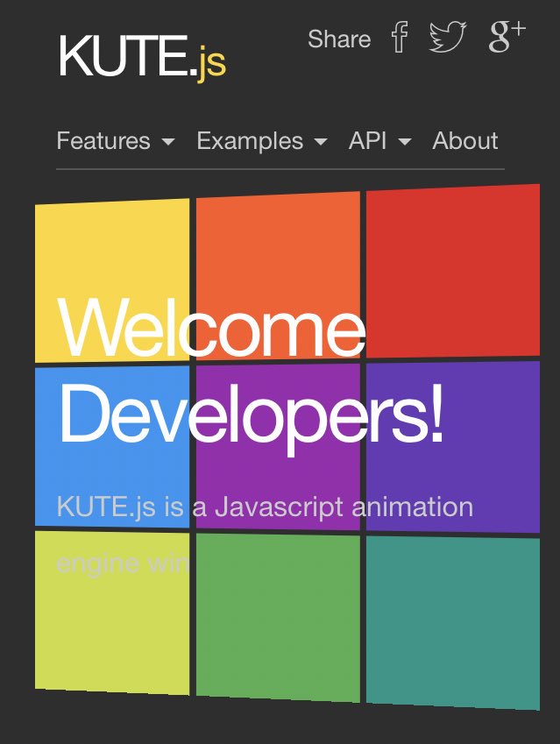Click the red tile
The height and width of the screenshot is (744, 560).
coord(453,271)
